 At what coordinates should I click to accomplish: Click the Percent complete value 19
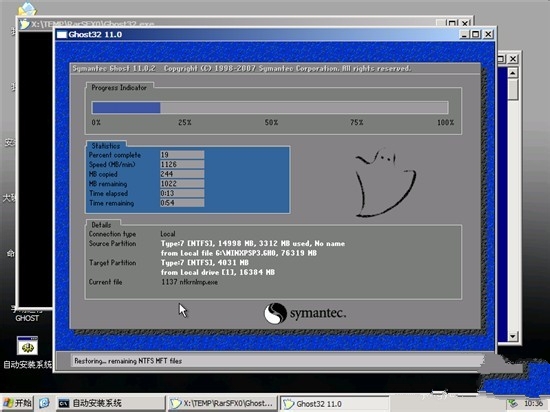coord(182,155)
